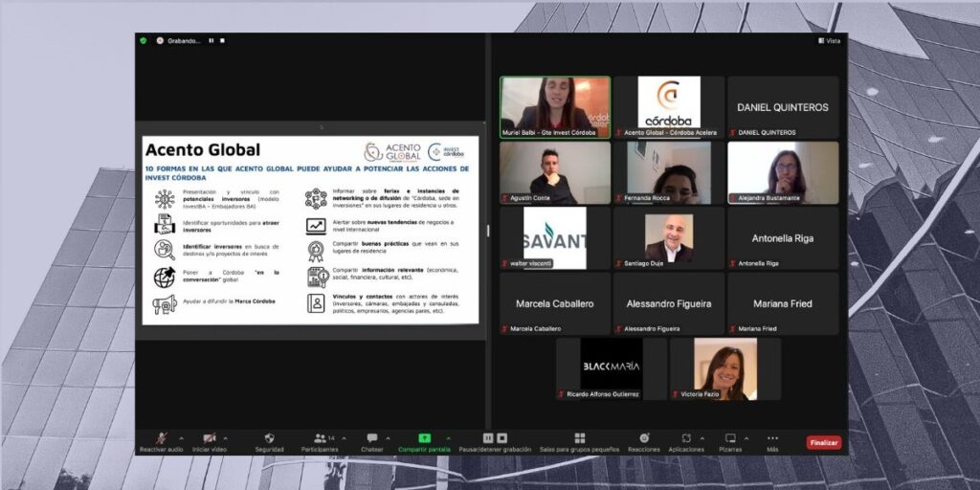Select Muriel Balbi video tile
The image size is (980, 490).
tap(555, 107)
